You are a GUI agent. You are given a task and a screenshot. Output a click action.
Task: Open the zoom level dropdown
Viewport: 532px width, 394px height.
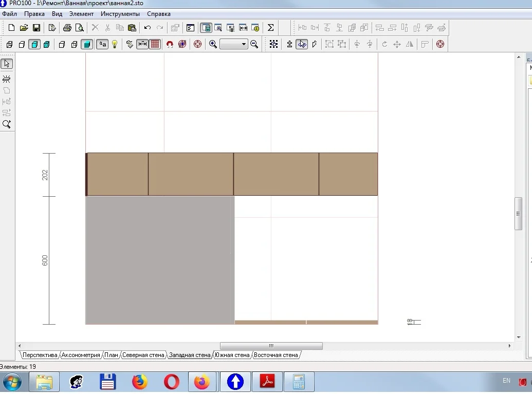point(244,45)
